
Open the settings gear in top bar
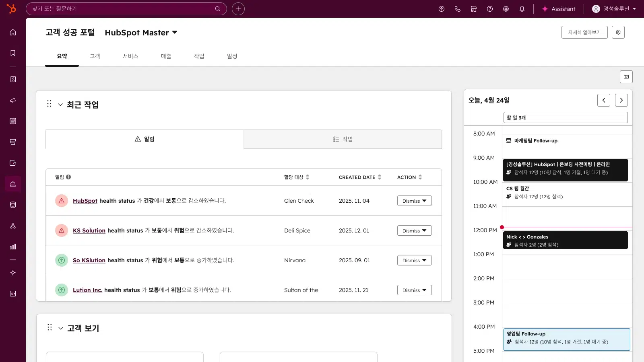coord(506,9)
